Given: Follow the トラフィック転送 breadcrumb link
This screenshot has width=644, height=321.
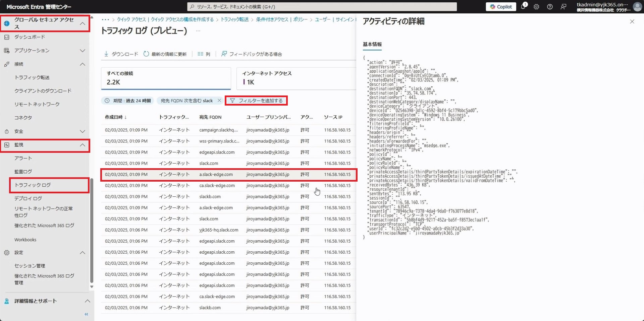Looking at the screenshot, I should (x=234, y=19).
